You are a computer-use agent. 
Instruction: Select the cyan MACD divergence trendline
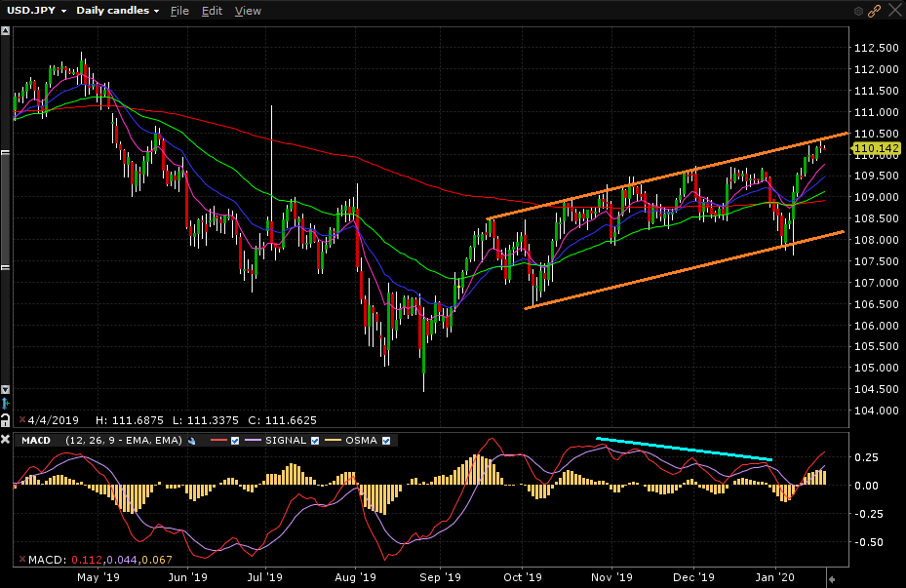click(x=684, y=449)
